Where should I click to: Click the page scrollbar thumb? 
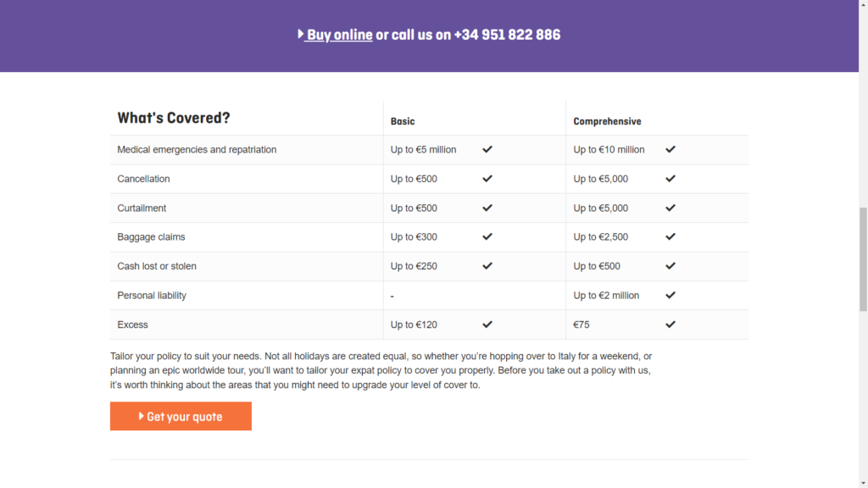pyautogui.click(x=863, y=259)
